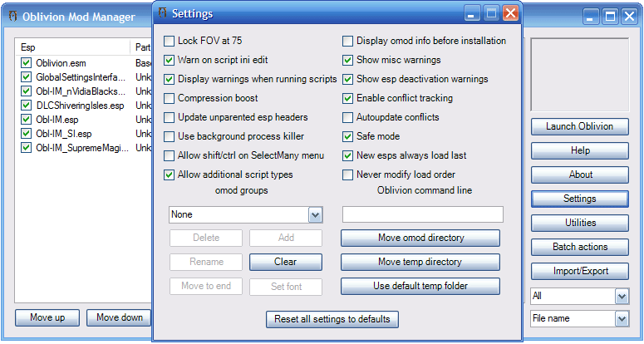This screenshot has width=644, height=344.
Task: Toggle Display warnings when running scripts
Action: pos(169,79)
